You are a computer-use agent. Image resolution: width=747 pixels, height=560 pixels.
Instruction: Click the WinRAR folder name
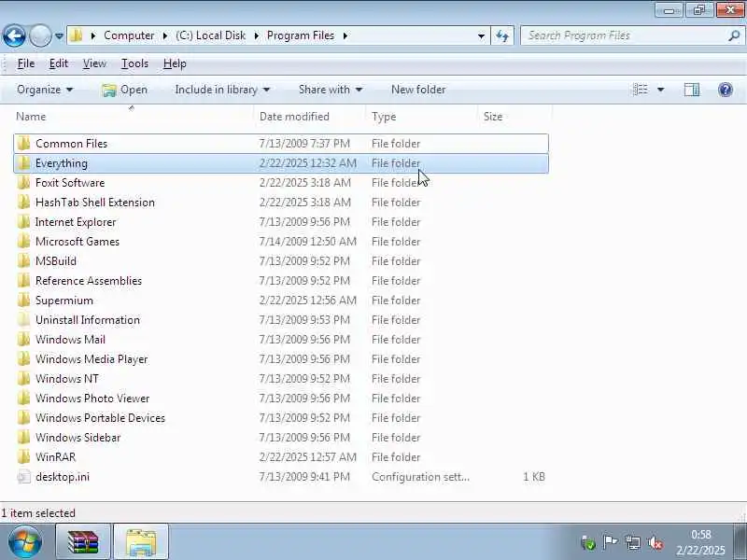pyautogui.click(x=56, y=457)
